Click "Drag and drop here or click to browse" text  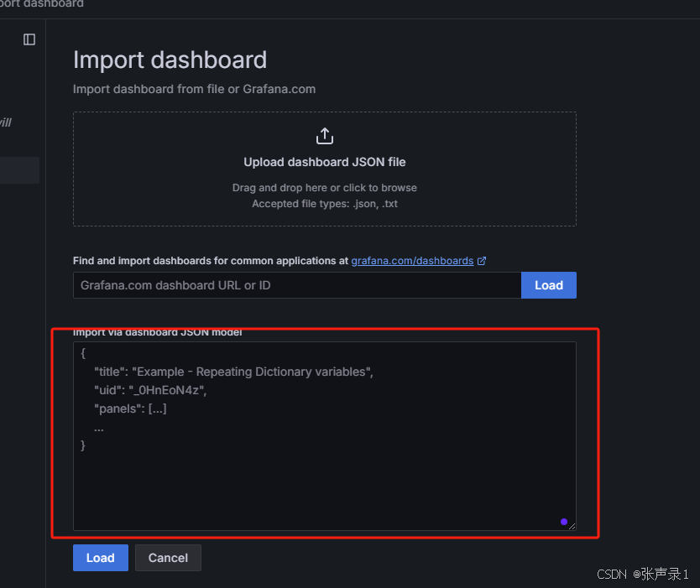click(x=325, y=188)
